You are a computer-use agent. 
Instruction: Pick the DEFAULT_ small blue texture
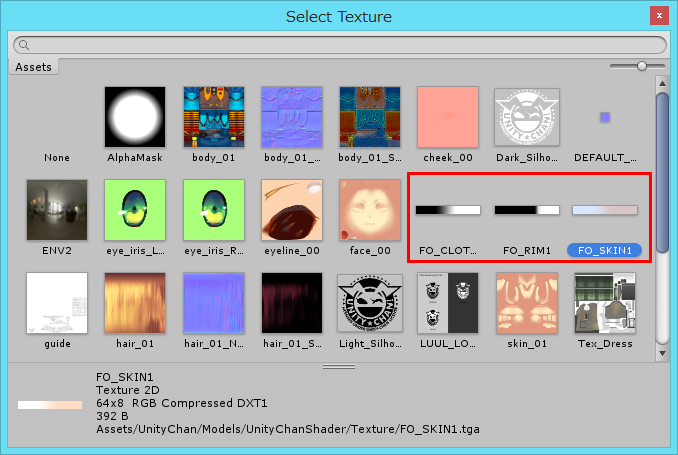pyautogui.click(x=605, y=117)
